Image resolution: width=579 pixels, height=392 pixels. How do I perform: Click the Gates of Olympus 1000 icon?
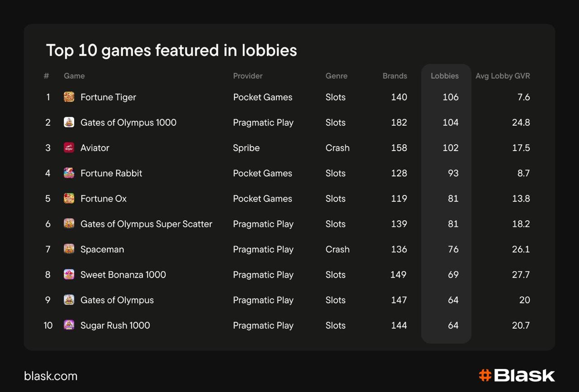[x=69, y=122]
